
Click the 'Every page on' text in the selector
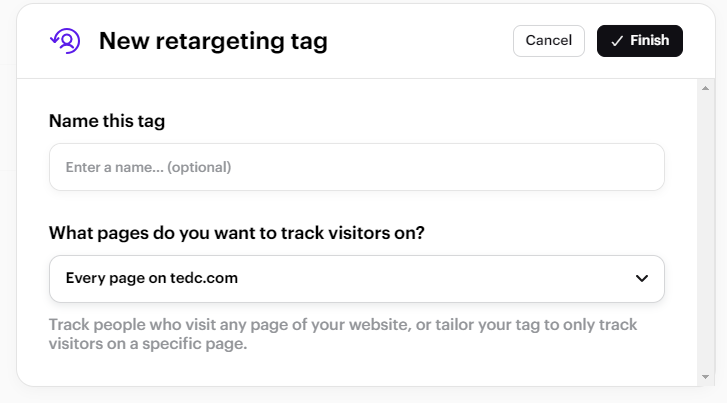(x=116, y=278)
